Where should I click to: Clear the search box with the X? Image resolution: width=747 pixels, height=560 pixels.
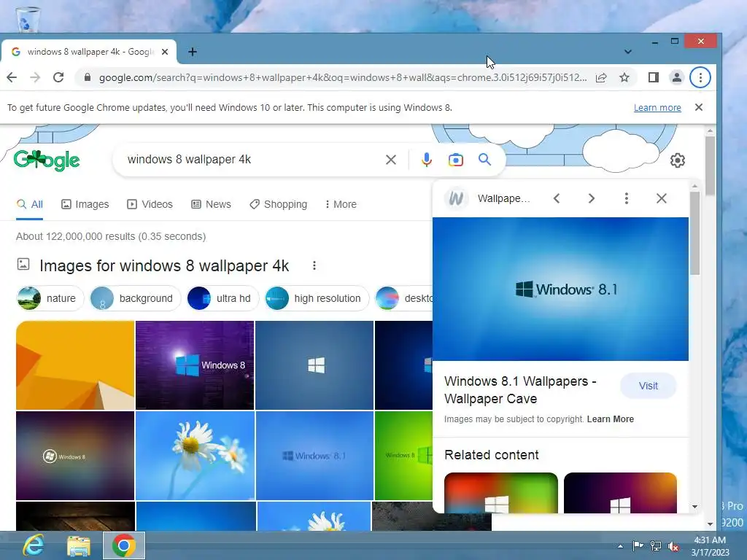coord(391,160)
